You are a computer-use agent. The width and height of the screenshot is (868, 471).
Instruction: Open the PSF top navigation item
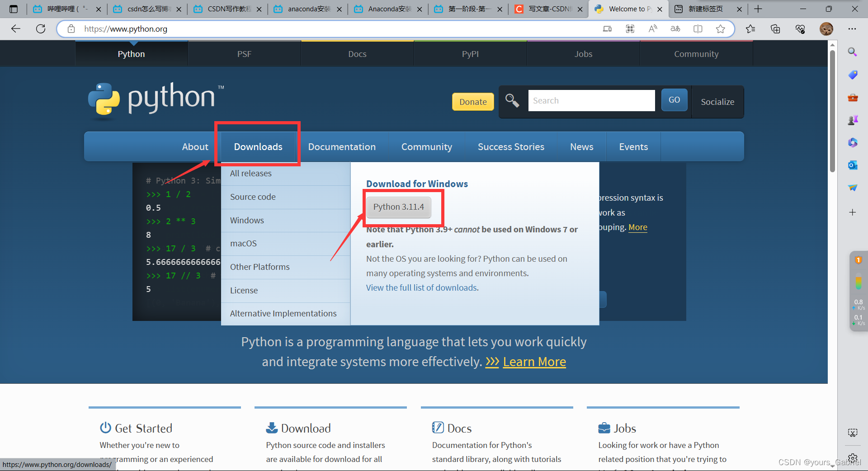click(x=244, y=54)
